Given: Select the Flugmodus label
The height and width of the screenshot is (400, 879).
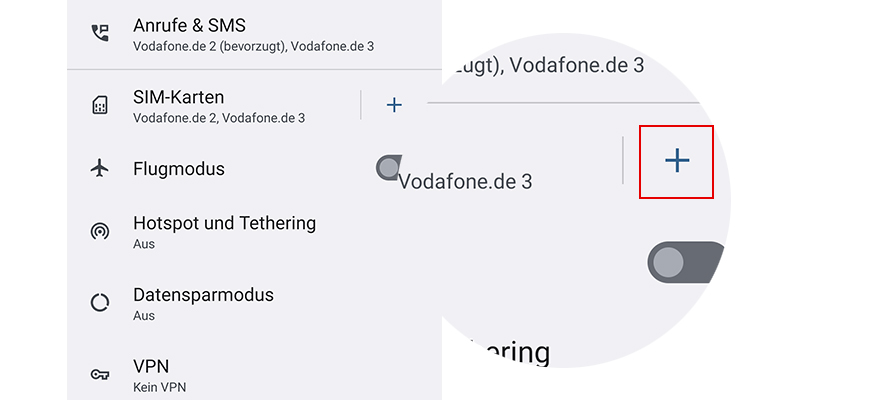Looking at the screenshot, I should (179, 169).
